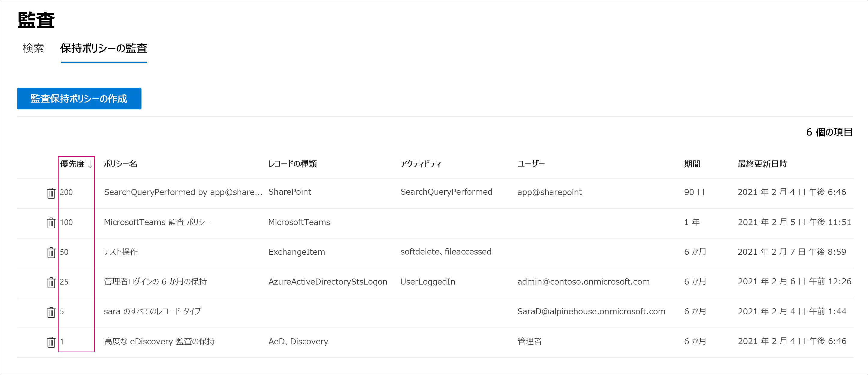Click the 1 年 duration cell

(692, 222)
